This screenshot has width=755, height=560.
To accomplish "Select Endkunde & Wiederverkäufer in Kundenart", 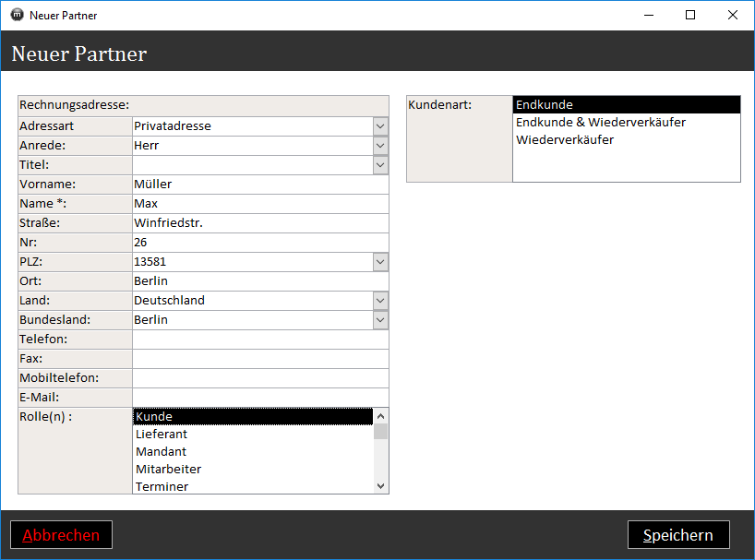I will [x=627, y=122].
